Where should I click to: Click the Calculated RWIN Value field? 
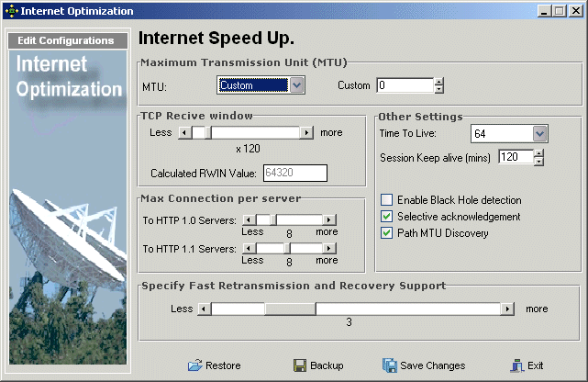pyautogui.click(x=295, y=173)
